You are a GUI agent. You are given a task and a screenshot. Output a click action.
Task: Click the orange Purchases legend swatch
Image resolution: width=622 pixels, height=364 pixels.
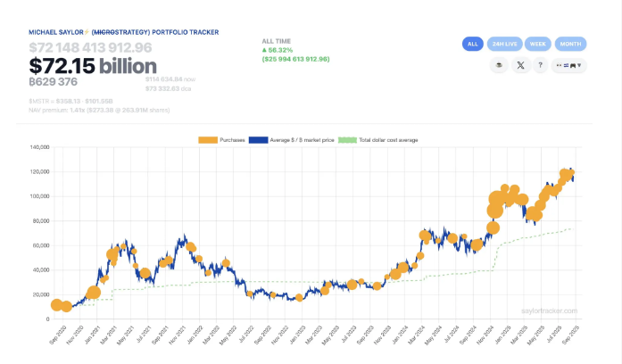(x=206, y=140)
